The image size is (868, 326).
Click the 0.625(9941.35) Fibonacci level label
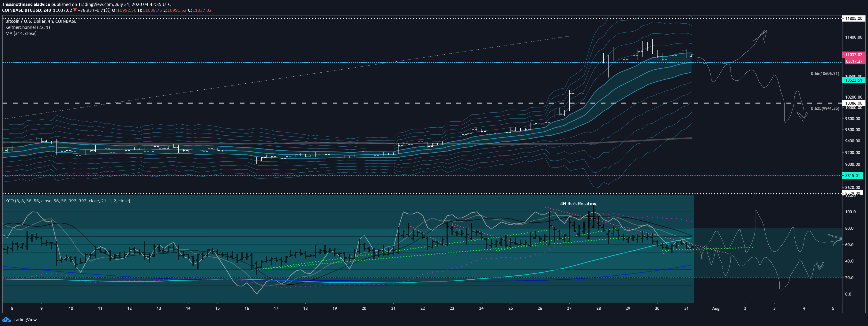[x=825, y=108]
